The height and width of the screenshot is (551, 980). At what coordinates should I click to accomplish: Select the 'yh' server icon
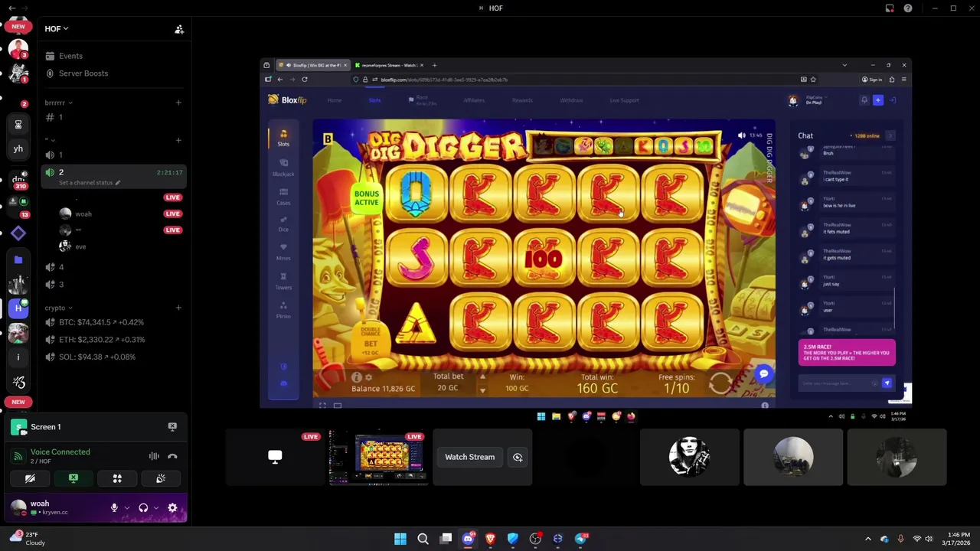pos(18,148)
